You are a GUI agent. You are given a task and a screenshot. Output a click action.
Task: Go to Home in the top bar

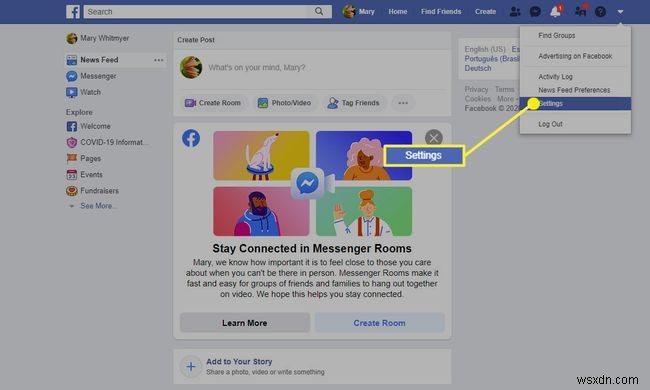coord(398,12)
